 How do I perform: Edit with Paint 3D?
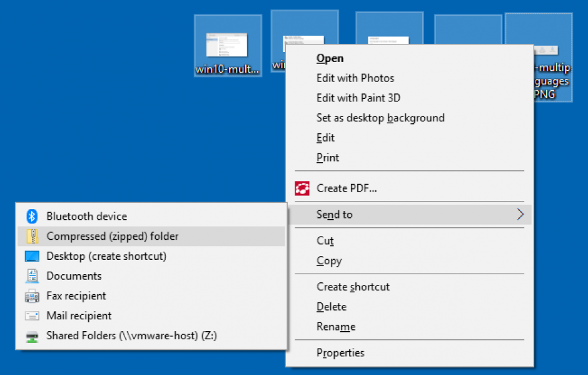(358, 98)
